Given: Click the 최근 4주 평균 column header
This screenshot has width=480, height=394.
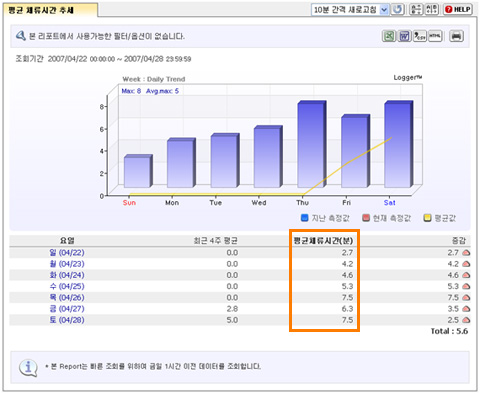Looking at the screenshot, I should point(216,241).
